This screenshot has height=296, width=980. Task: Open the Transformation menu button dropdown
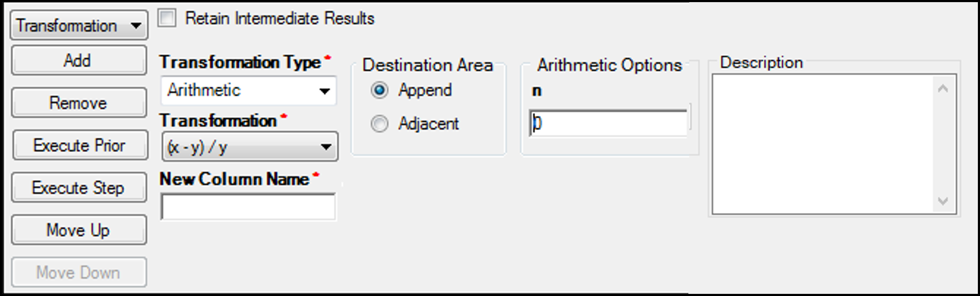(x=79, y=26)
